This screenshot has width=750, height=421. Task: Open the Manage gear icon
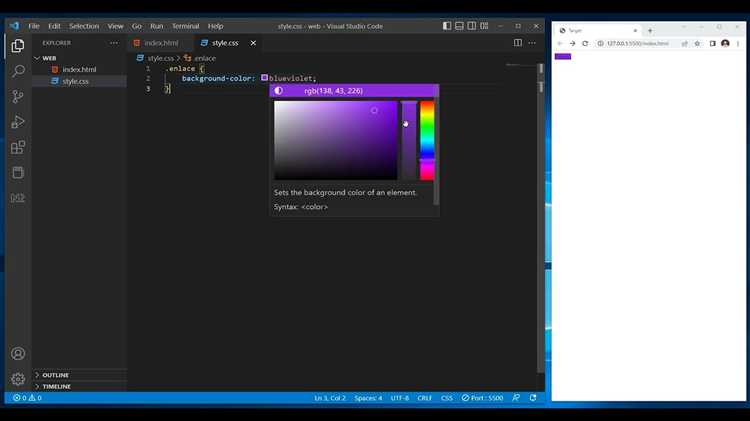pyautogui.click(x=17, y=379)
